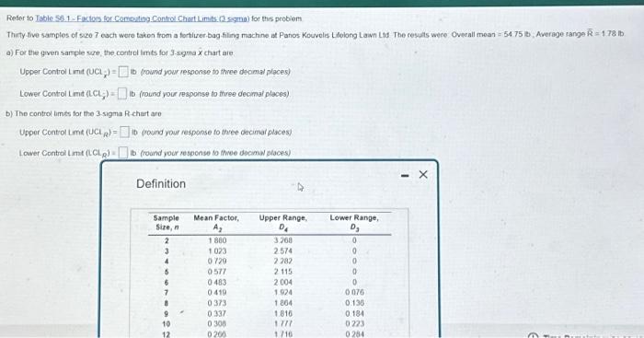Select the A2 value 1.023 for n=3
Viewport: 644px width, 338px height.
(x=217, y=251)
